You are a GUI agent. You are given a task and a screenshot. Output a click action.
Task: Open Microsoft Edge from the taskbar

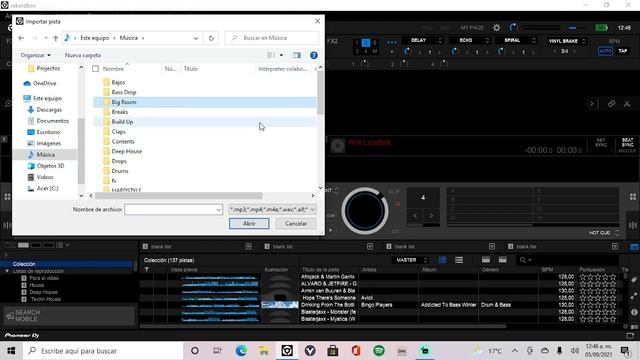tap(241, 350)
